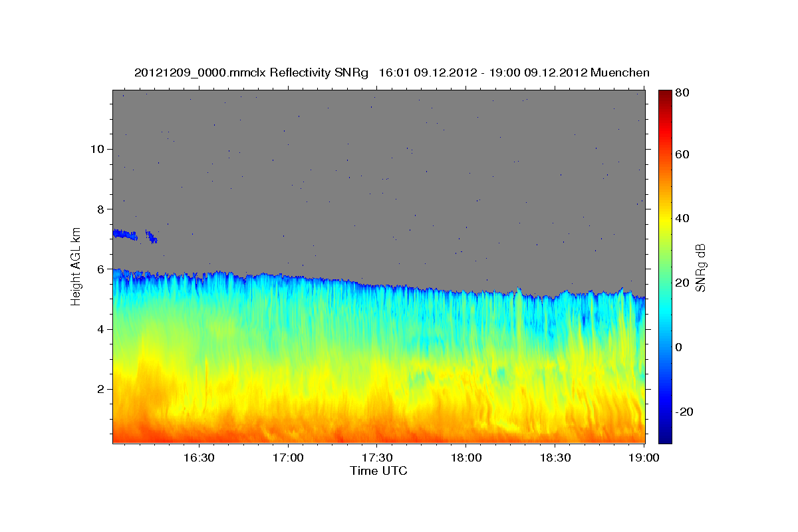
Task: Click the 19:00 time tick label
Action: click(x=644, y=458)
